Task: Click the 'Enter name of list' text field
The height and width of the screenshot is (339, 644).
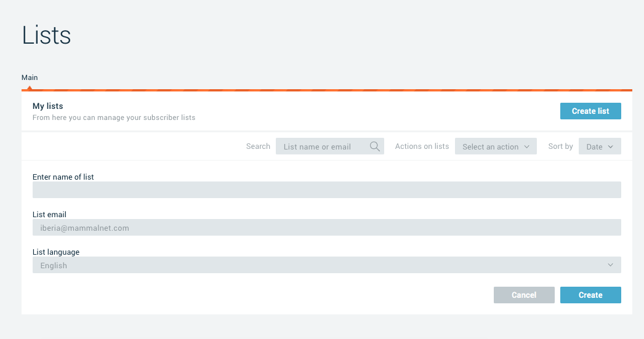Action: coord(326,190)
